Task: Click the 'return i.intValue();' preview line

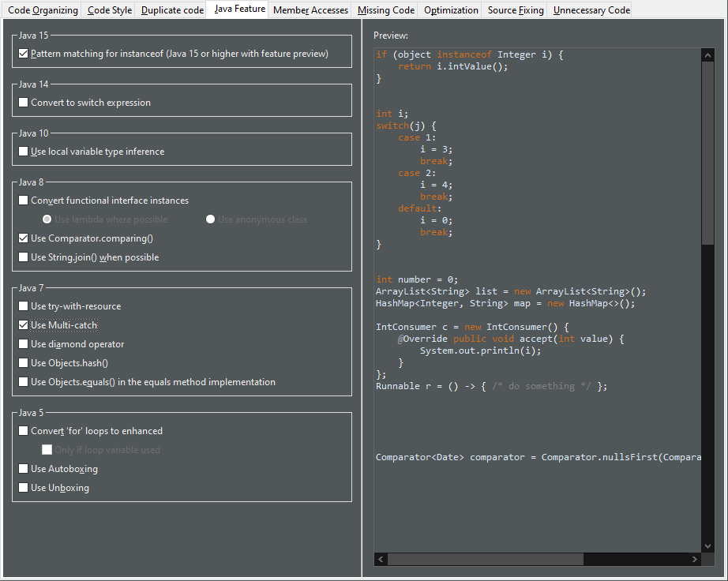Action: [452, 66]
